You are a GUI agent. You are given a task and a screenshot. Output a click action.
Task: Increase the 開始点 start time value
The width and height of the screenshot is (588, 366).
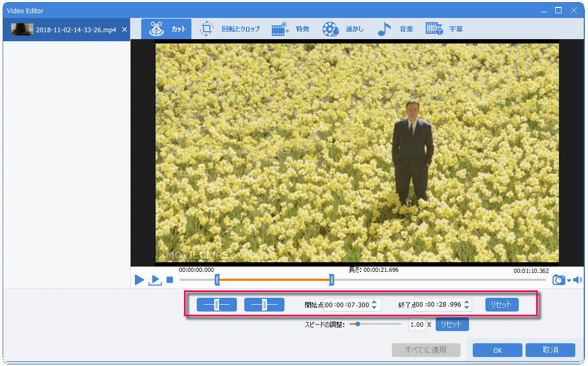click(x=374, y=302)
